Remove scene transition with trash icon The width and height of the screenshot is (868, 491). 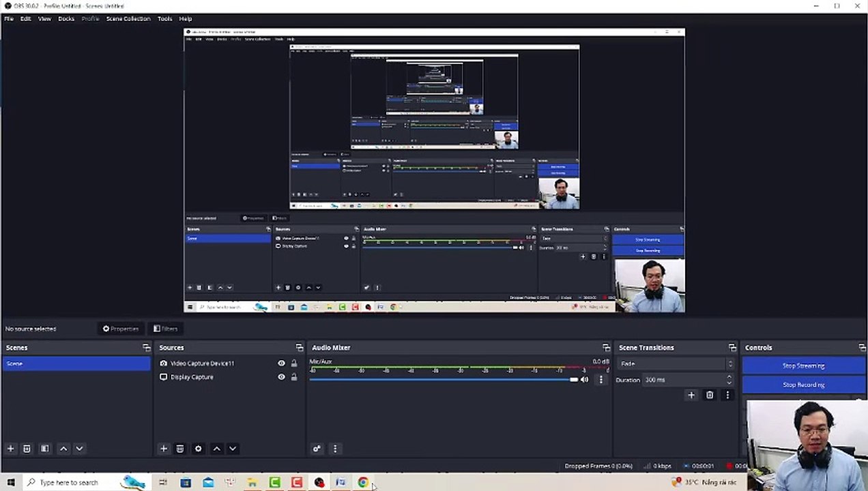tap(710, 395)
